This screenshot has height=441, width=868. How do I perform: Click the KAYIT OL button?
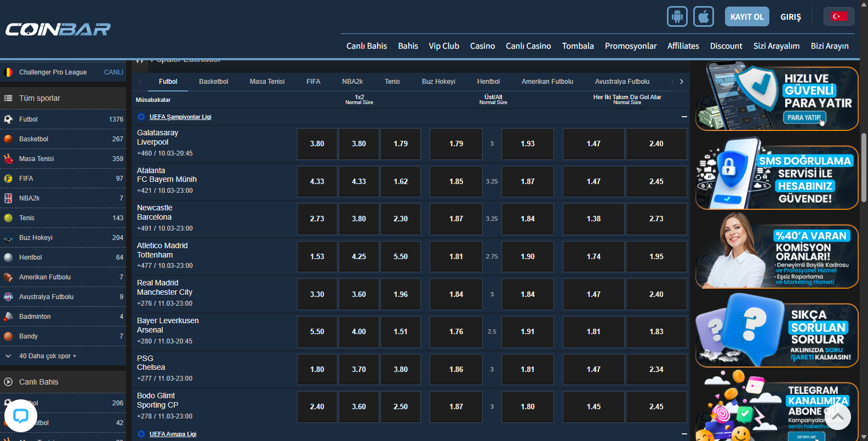(746, 16)
